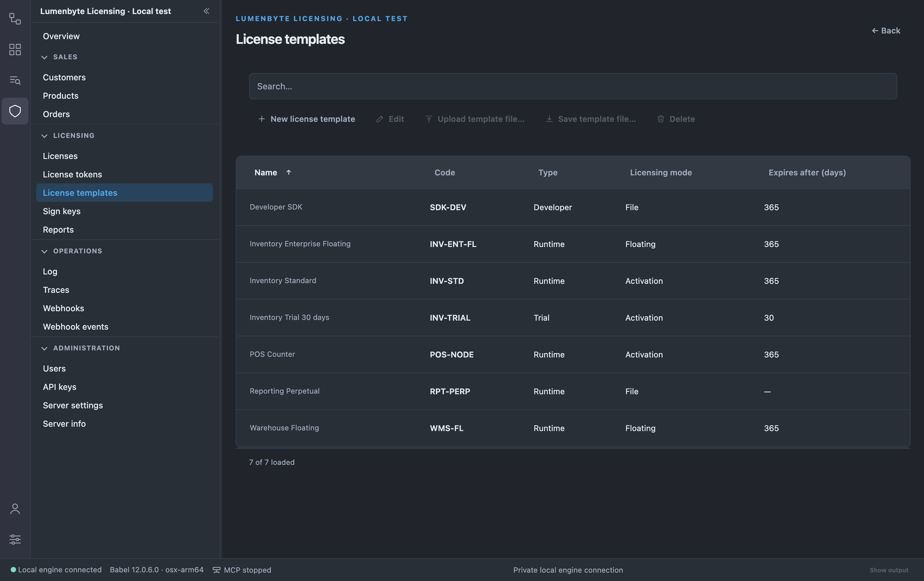924x581 pixels.
Task: Select the Inventory Trial 30 days row
Action: tap(573, 318)
